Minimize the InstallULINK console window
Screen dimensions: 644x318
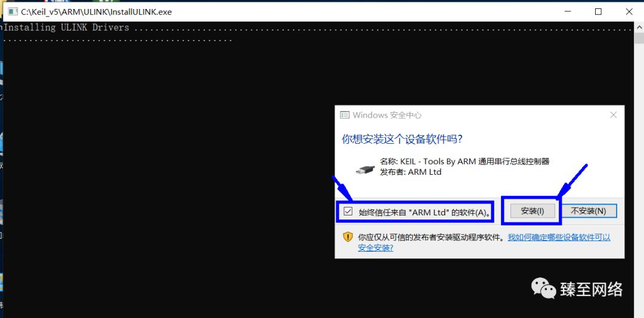pos(567,11)
